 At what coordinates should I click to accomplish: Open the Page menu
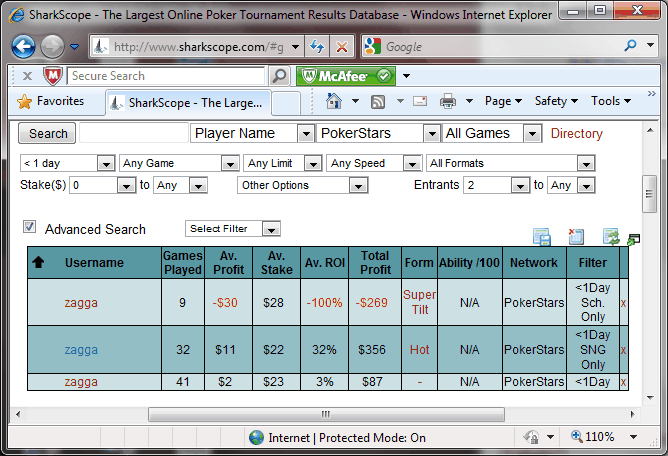pyautogui.click(x=503, y=101)
